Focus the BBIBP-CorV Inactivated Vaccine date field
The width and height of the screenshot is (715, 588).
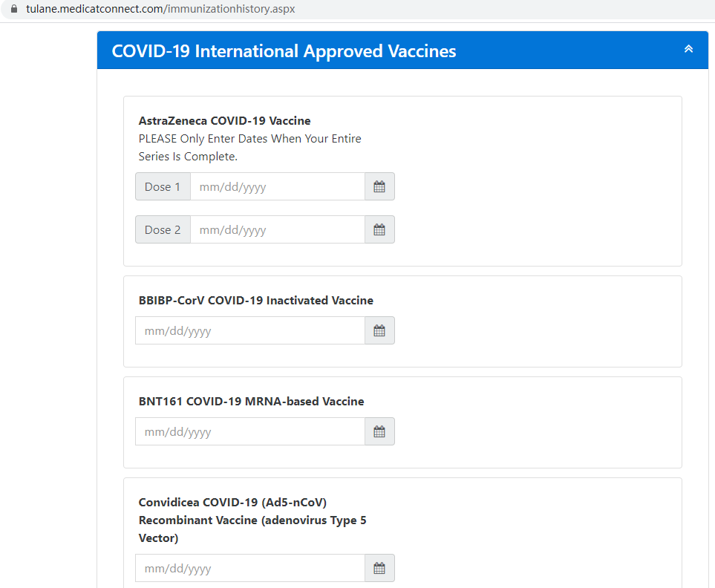coord(250,330)
